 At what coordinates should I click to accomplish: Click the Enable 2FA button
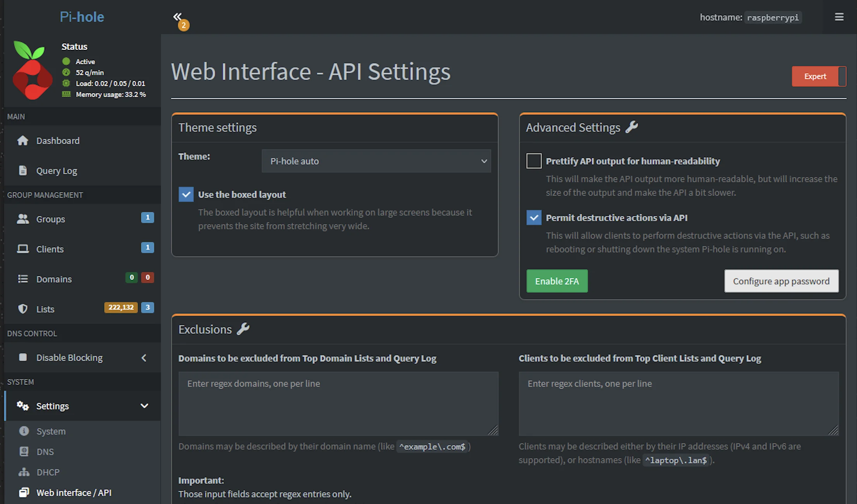point(557,281)
